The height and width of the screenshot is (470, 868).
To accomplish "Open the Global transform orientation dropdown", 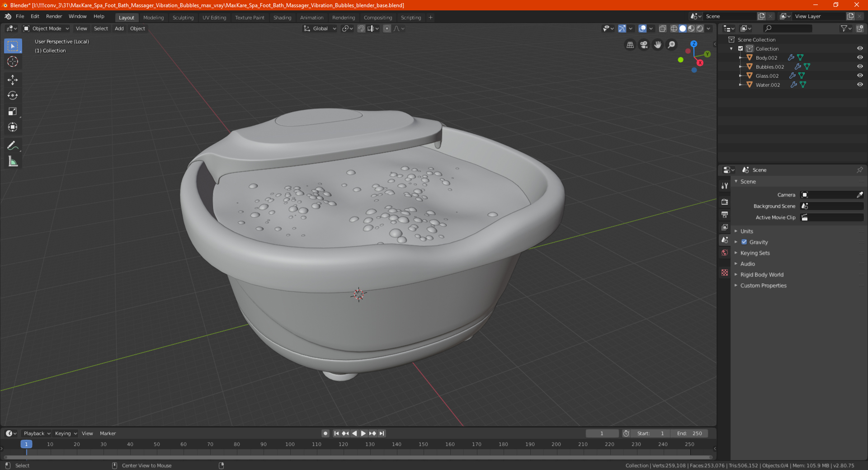I will coord(320,28).
